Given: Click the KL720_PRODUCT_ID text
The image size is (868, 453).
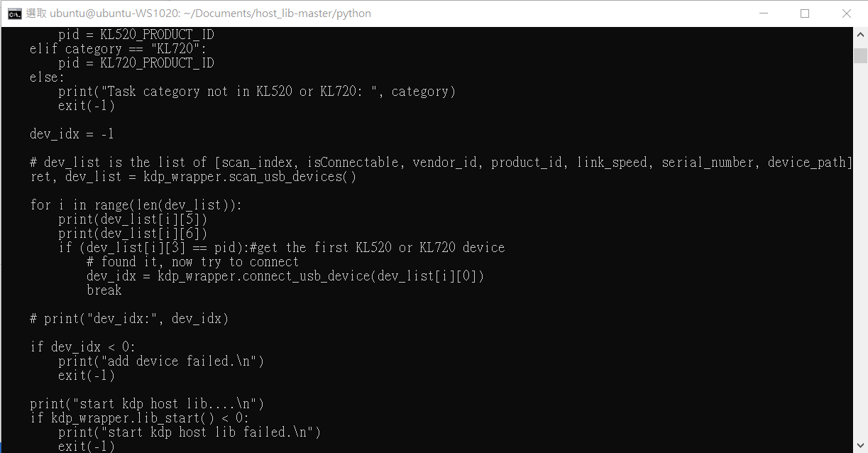Looking at the screenshot, I should coord(158,63).
